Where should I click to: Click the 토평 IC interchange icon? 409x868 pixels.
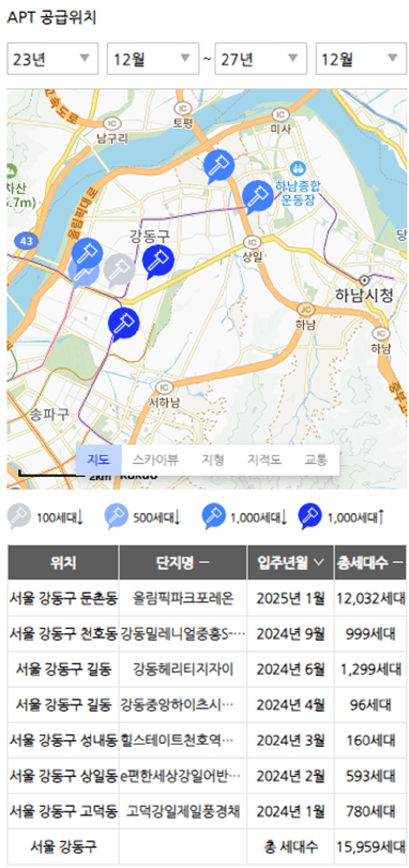point(182,108)
